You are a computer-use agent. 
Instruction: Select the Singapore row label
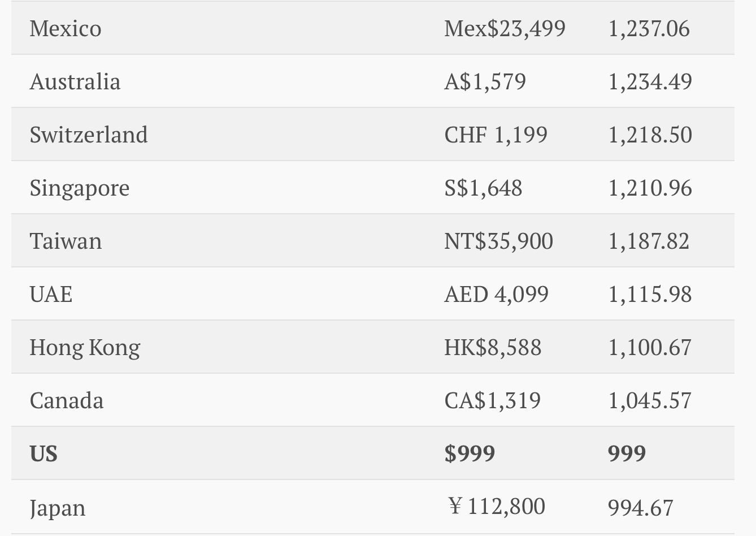pyautogui.click(x=80, y=188)
